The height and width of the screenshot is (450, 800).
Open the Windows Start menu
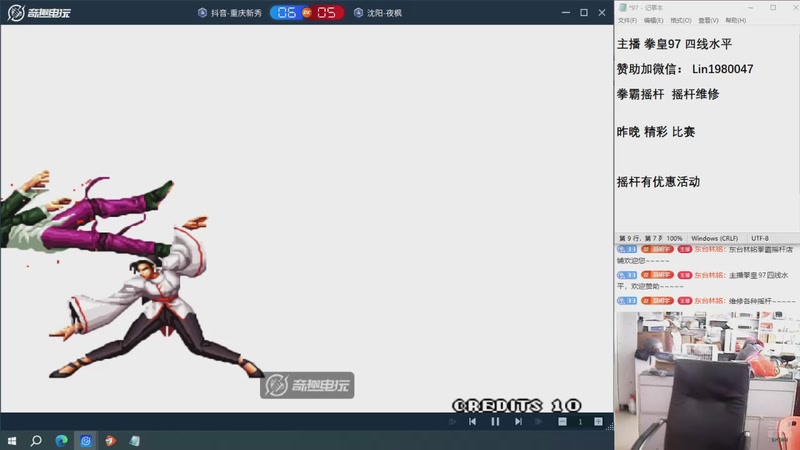12,441
